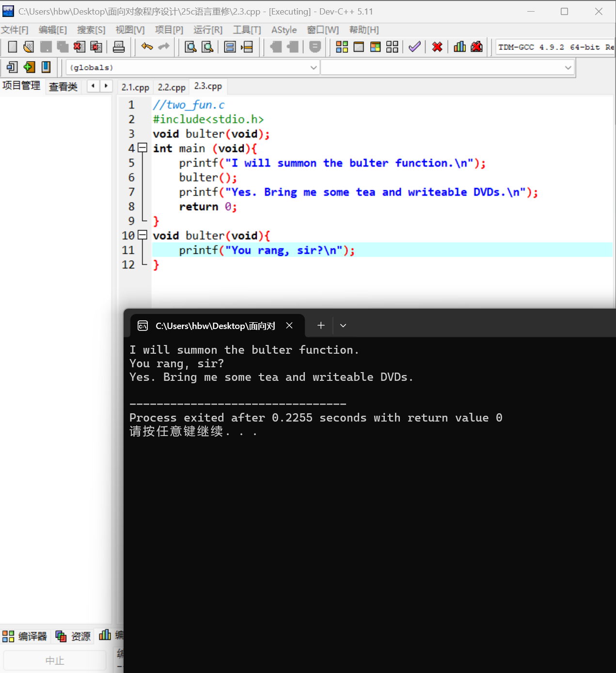This screenshot has height=673, width=616.
Task: Collapse the bulter function fold at line 10
Action: [142, 235]
